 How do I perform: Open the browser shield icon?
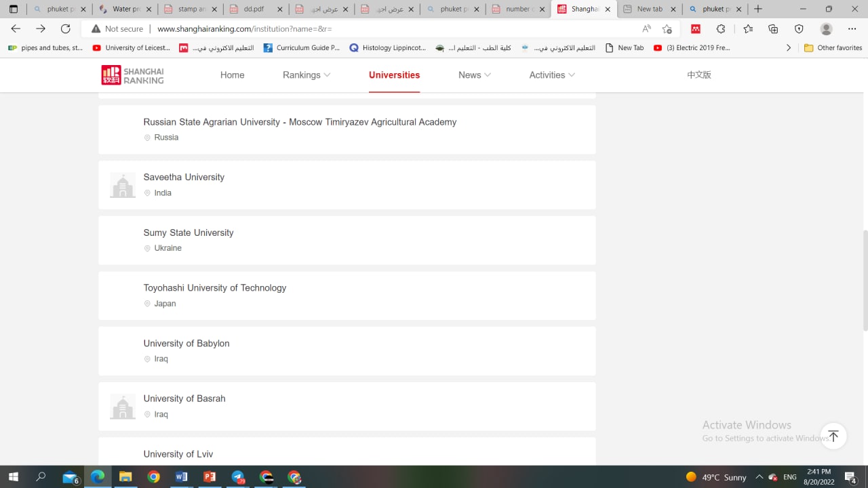pyautogui.click(x=799, y=29)
